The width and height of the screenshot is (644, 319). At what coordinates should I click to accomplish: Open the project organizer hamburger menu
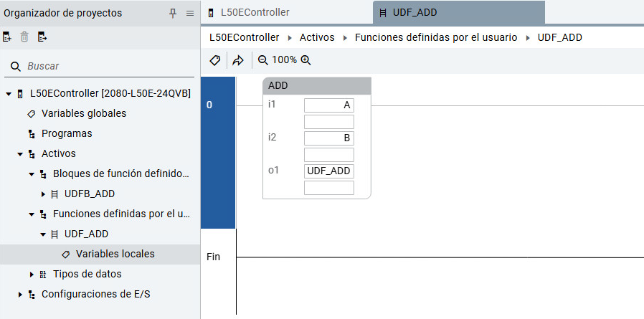[190, 13]
